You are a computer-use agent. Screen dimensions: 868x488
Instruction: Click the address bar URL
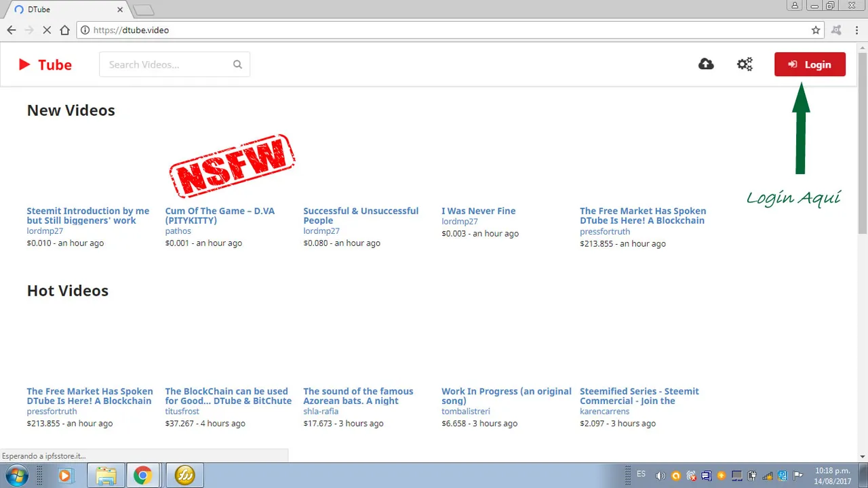(x=131, y=30)
